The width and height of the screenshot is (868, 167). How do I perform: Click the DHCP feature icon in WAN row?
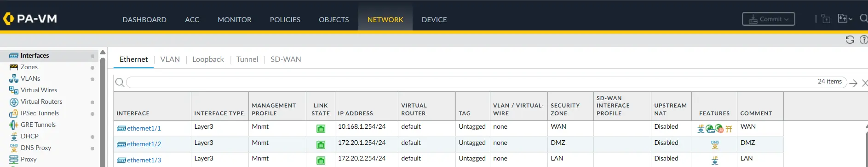click(701, 129)
